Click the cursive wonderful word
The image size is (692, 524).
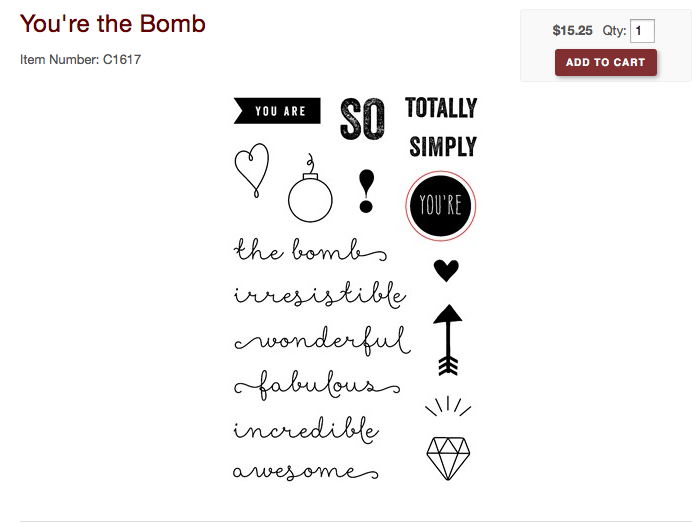click(x=323, y=341)
